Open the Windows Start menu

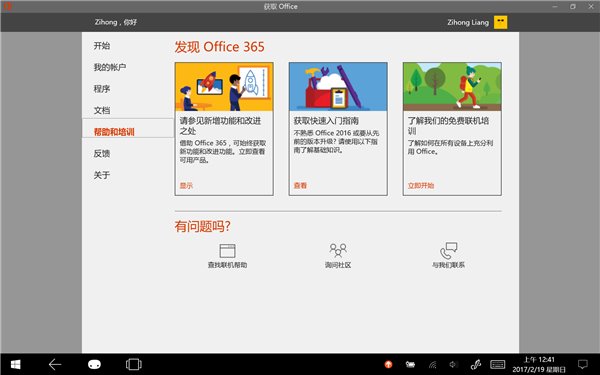tap(16, 364)
